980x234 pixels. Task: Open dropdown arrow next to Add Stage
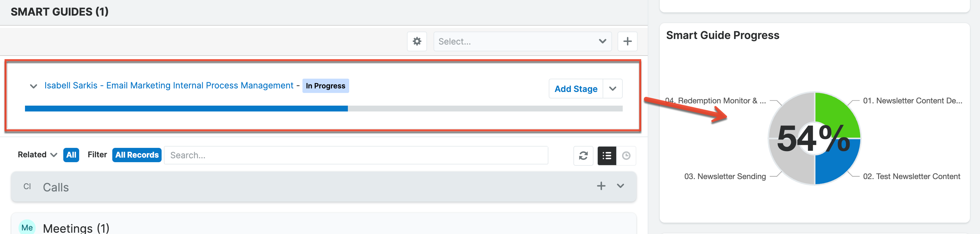click(613, 89)
